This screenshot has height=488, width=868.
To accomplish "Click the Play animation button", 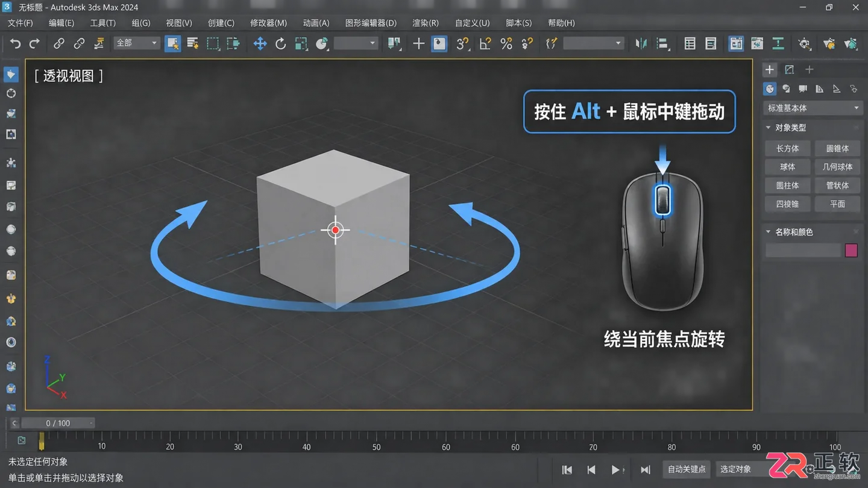I will click(615, 469).
